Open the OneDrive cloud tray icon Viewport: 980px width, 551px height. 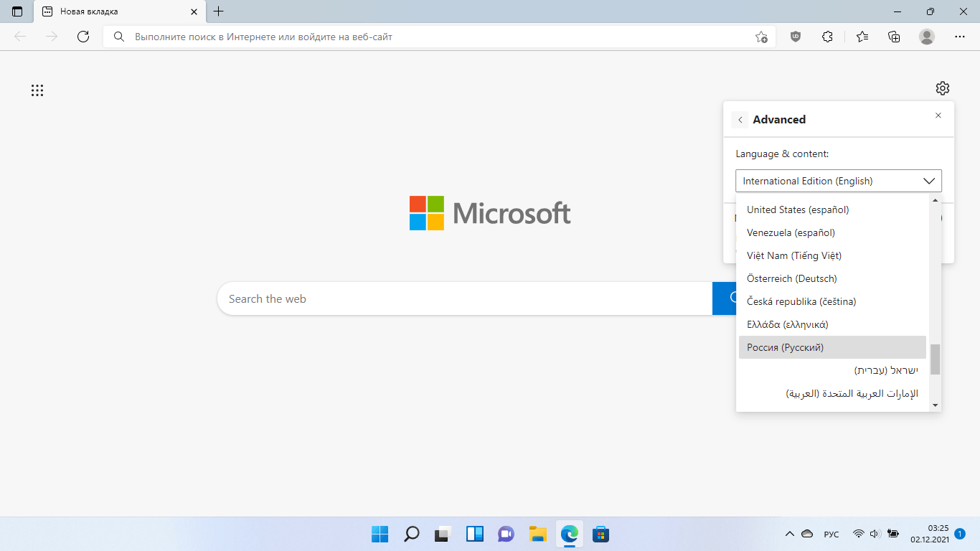[807, 534]
